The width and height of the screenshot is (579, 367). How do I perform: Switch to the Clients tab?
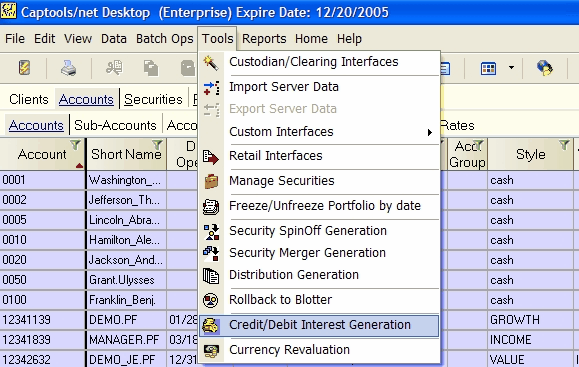[x=28, y=99]
